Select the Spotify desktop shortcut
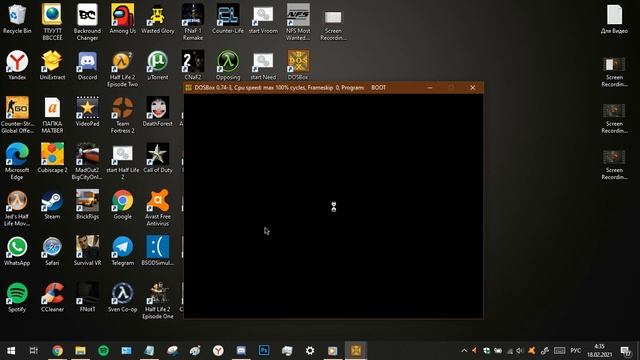This screenshot has width=640, height=360. coord(17,298)
